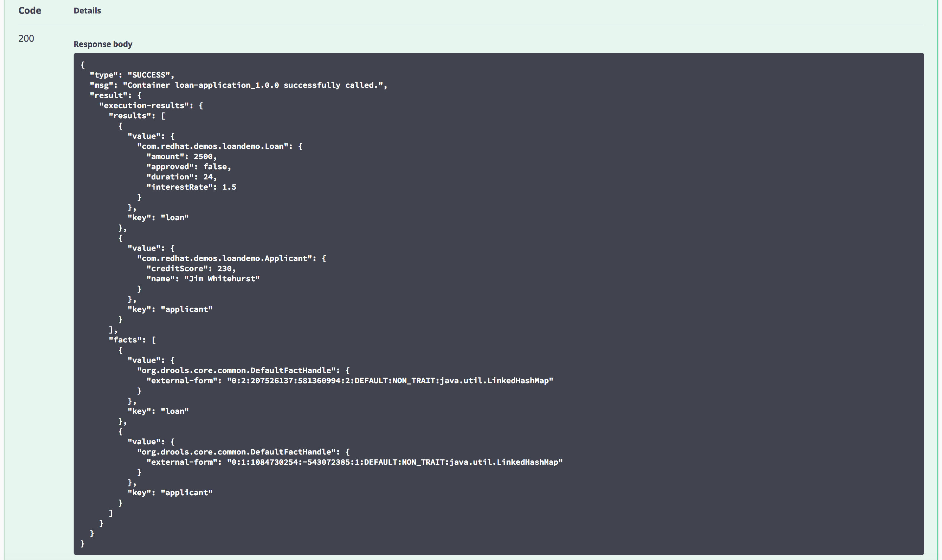Click the Details column header

pos(87,11)
